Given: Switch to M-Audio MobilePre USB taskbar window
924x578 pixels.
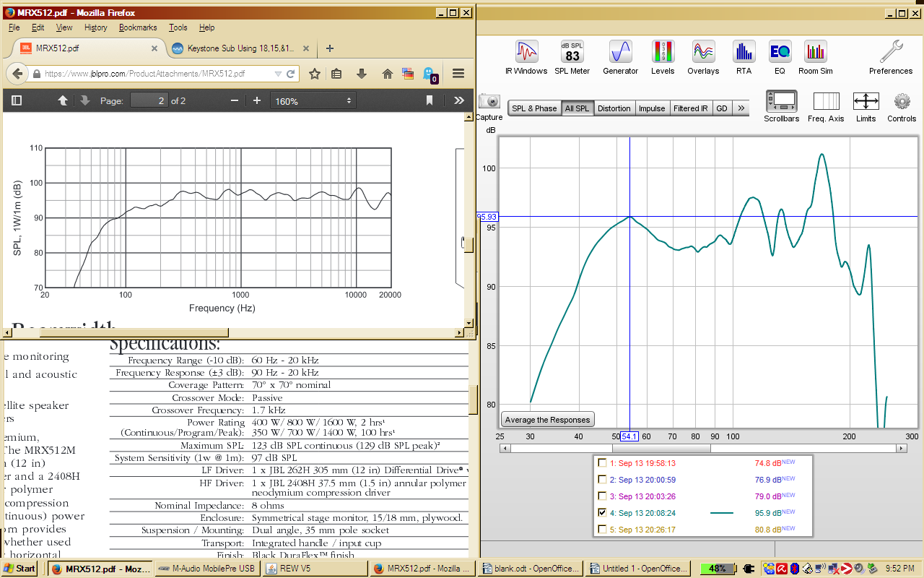Looking at the screenshot, I should (x=206, y=569).
